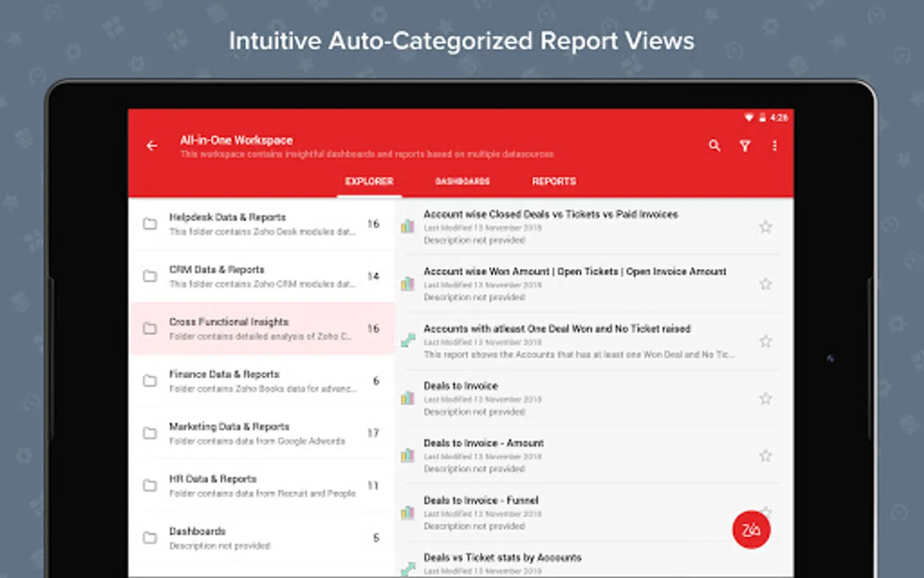The width and height of the screenshot is (924, 578).
Task: Star the Account wise Won Amount report
Action: tap(766, 284)
